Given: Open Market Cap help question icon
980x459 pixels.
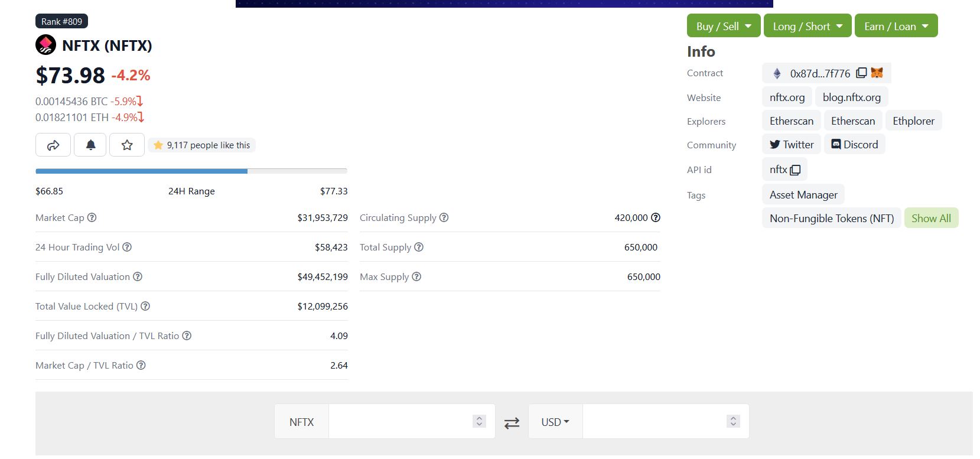Looking at the screenshot, I should (x=92, y=217).
